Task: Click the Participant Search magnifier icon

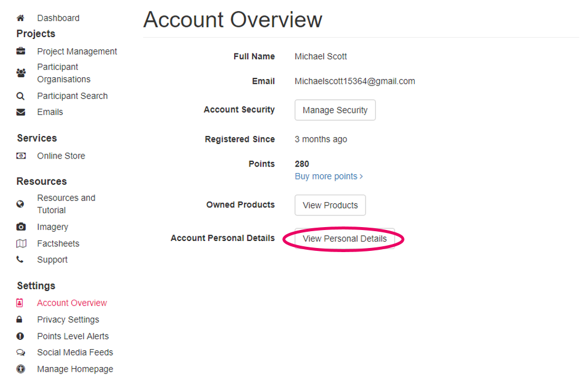Action: [20, 96]
